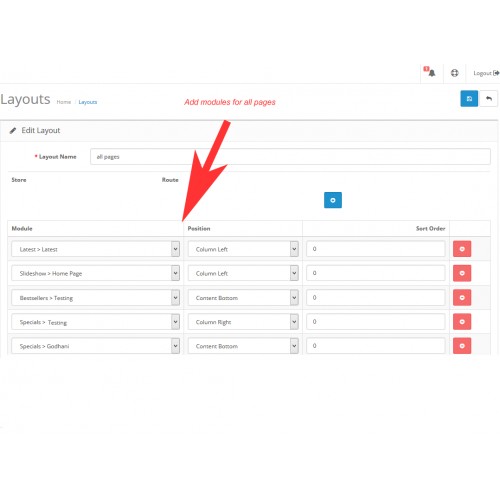Open the notifications bell icon
500x500 pixels.
pyautogui.click(x=432, y=73)
